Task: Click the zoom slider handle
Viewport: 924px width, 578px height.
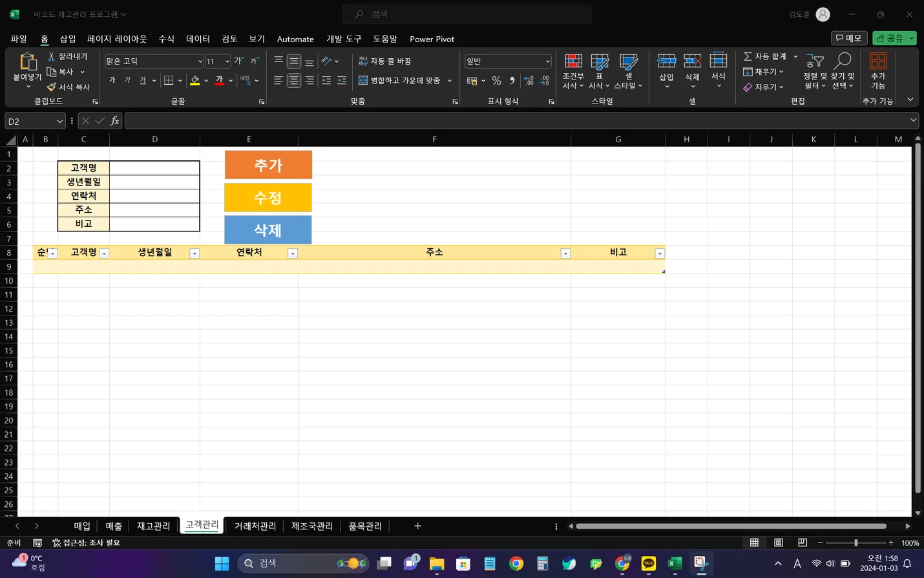Action: tap(856, 543)
